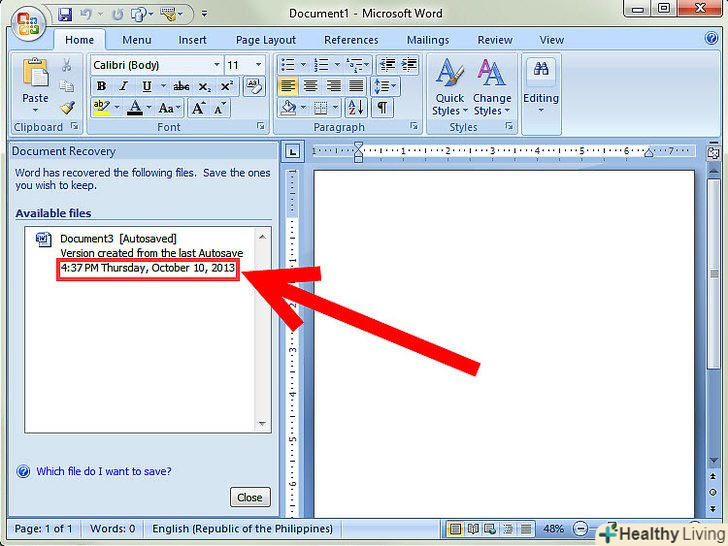Switch to the Mailings tab
The height and width of the screenshot is (546, 728).
(x=428, y=40)
